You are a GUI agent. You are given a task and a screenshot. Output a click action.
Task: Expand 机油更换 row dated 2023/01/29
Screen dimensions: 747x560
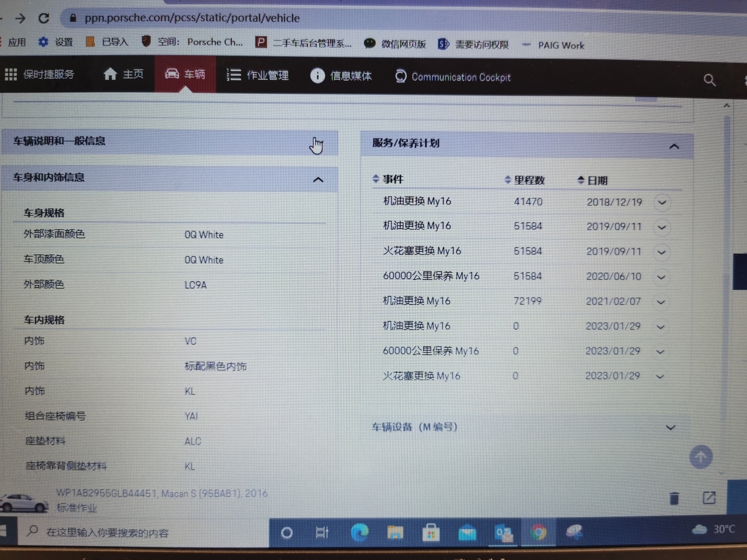coord(661,327)
